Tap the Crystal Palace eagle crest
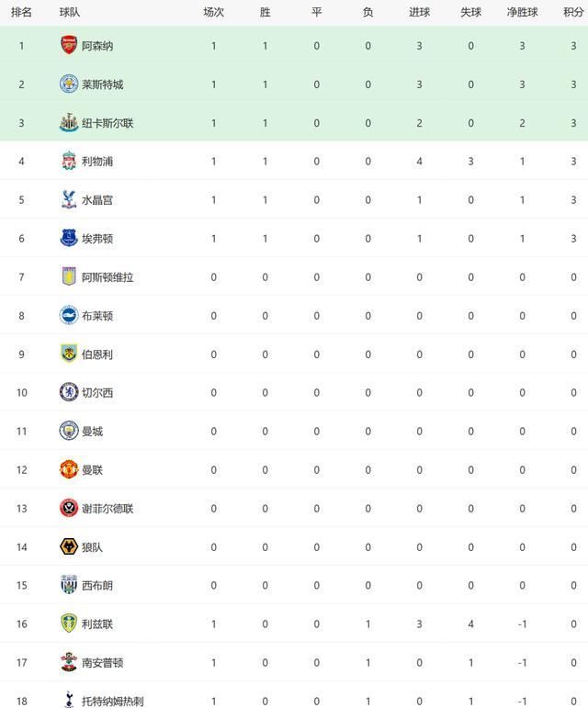 point(69,199)
